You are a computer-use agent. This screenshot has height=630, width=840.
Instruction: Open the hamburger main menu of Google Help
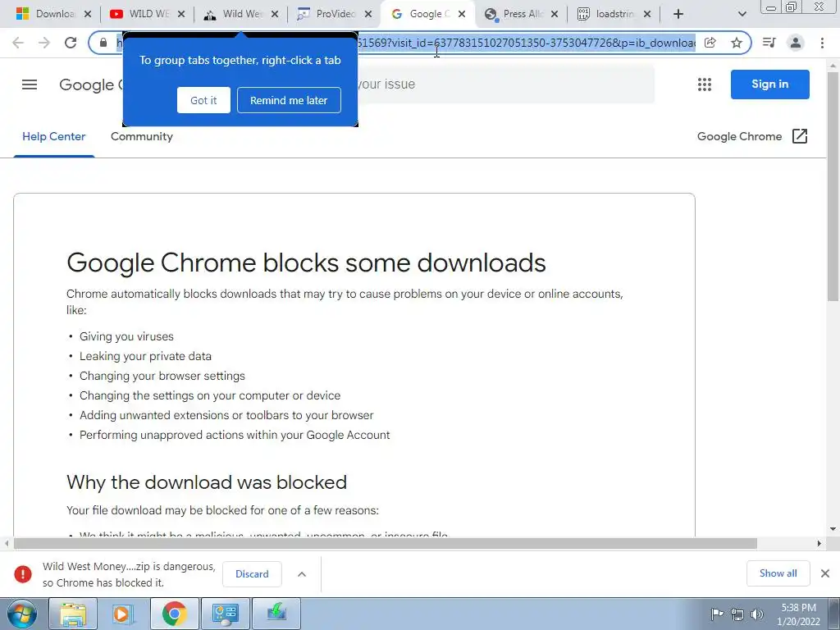click(x=30, y=84)
